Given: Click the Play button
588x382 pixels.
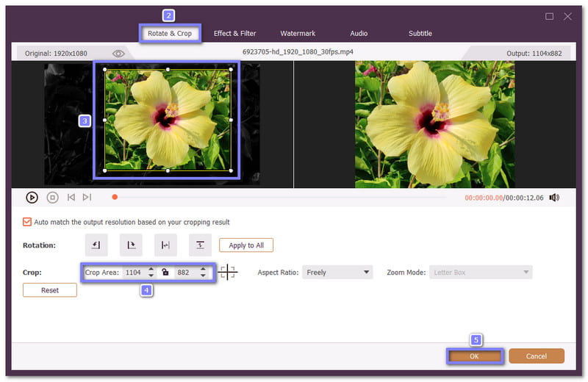Looking at the screenshot, I should coord(32,197).
